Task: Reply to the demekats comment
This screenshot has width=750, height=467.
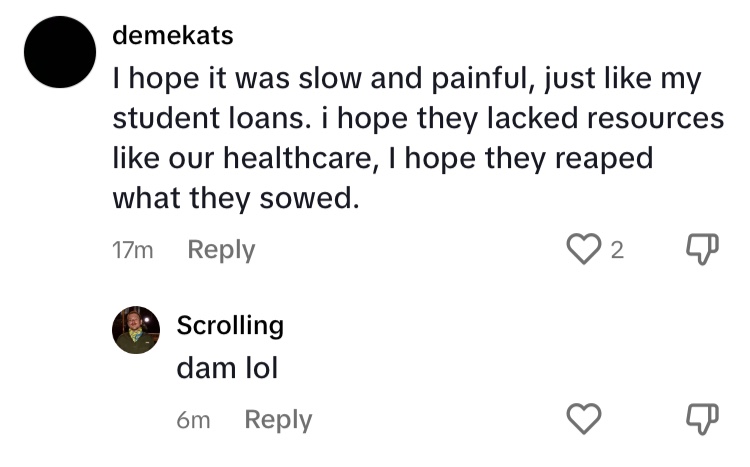Action: 221,250
